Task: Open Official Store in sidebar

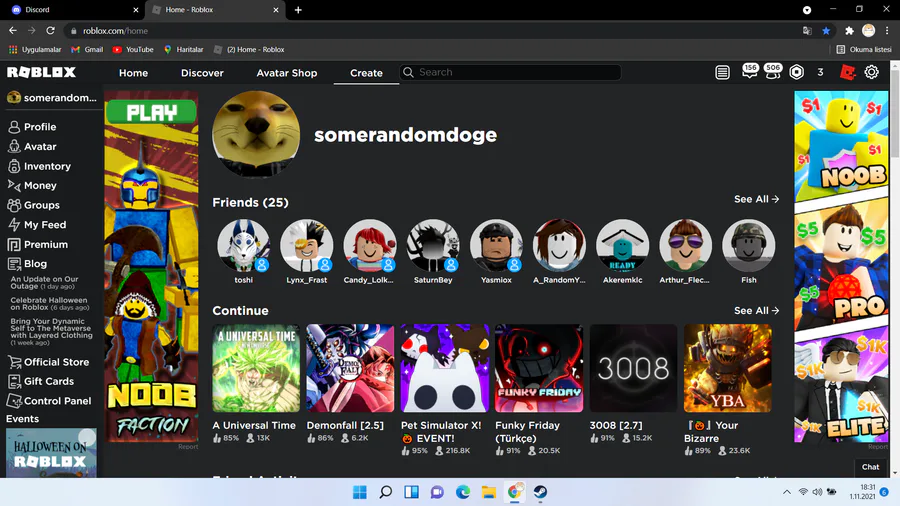Action: 48,362
